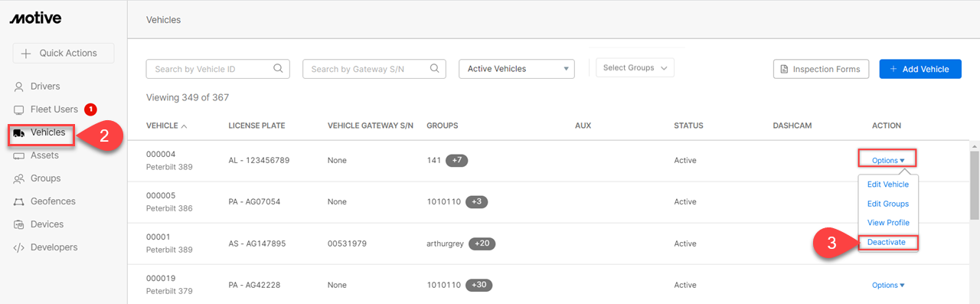Image resolution: width=980 pixels, height=304 pixels.
Task: Click the Inspection Forms button
Action: click(821, 69)
